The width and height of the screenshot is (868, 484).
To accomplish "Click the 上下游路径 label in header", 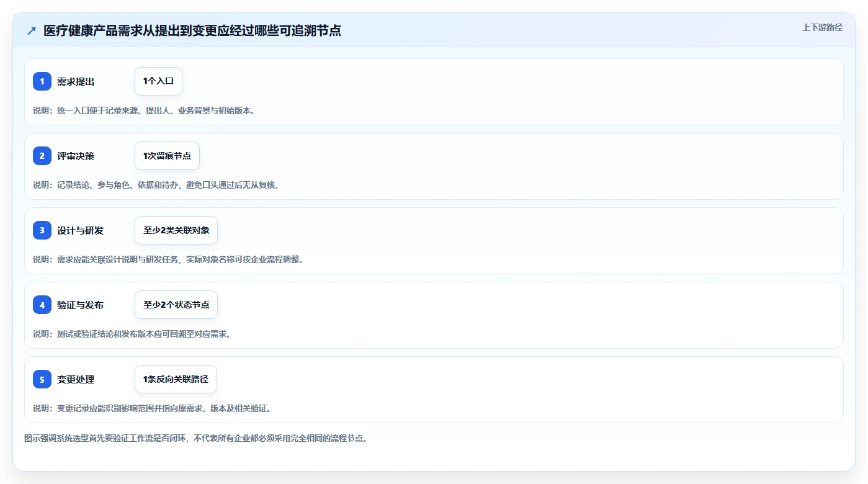I will click(x=822, y=27).
